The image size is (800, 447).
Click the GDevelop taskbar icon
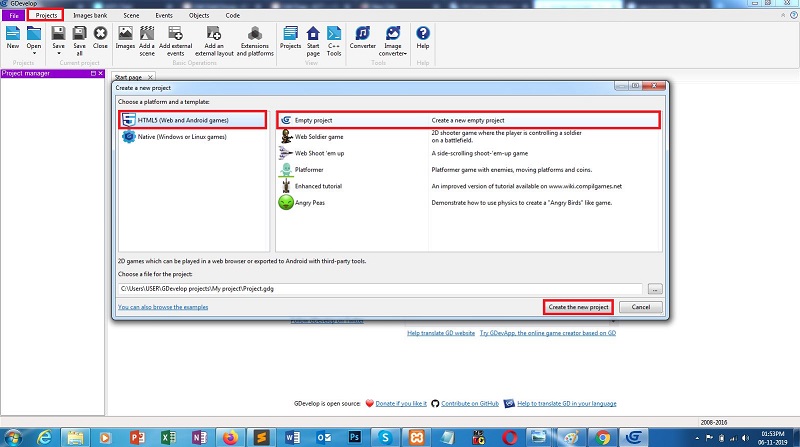634,437
